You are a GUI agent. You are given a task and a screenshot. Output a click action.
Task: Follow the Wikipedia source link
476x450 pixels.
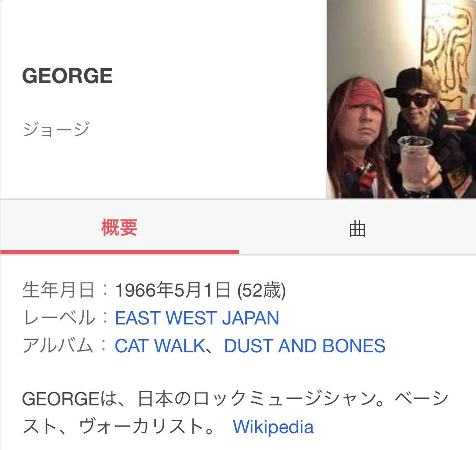point(273,427)
